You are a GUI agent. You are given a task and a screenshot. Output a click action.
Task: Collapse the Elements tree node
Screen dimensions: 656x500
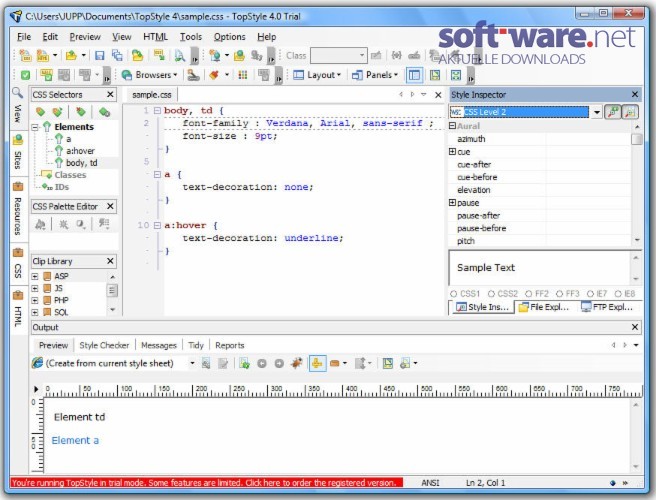tap(35, 127)
